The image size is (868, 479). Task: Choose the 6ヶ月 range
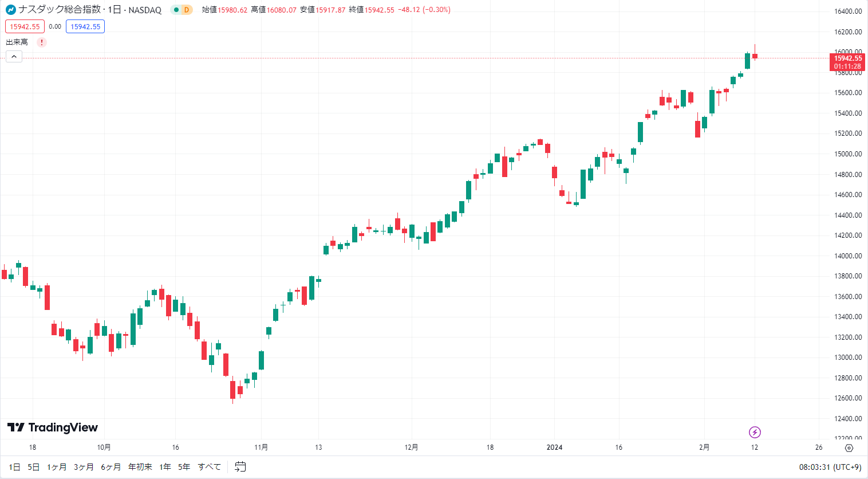111,467
